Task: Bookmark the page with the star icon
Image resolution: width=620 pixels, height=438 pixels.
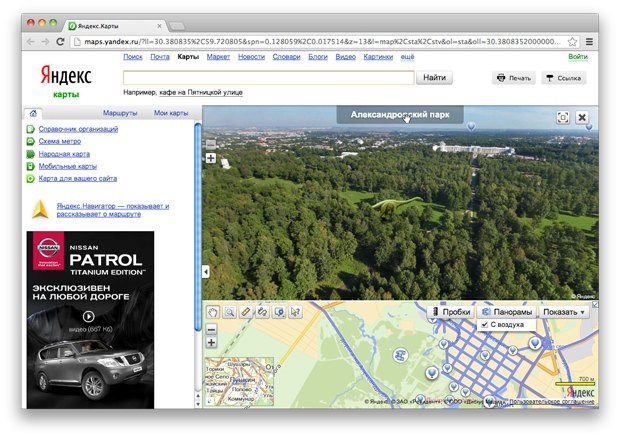Action: coord(572,42)
